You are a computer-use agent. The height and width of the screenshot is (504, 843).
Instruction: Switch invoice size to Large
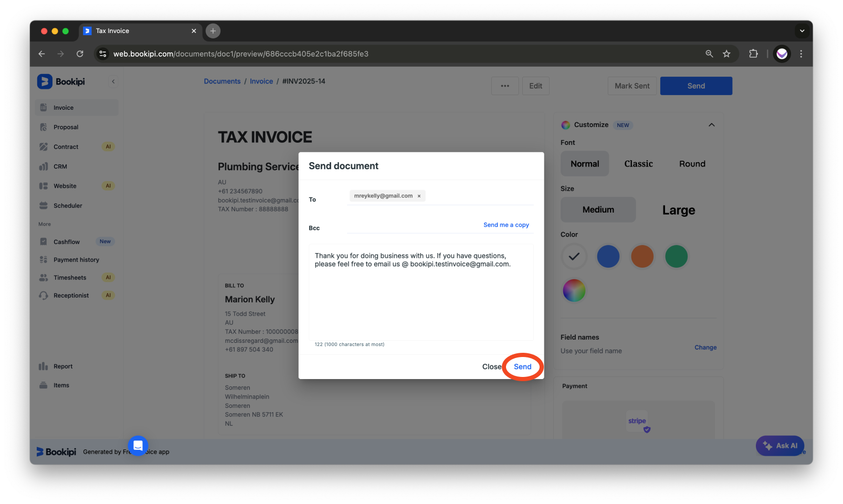point(678,209)
